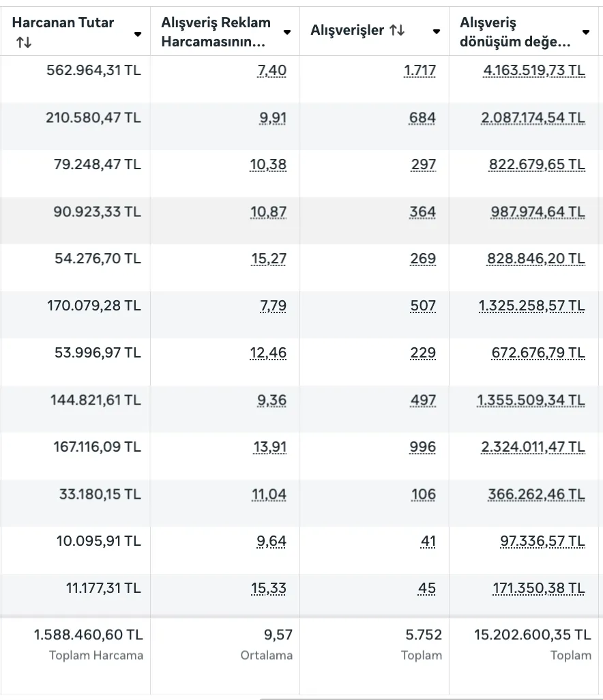
Task: Open ROAS value 15,33 link
Action: click(x=269, y=588)
